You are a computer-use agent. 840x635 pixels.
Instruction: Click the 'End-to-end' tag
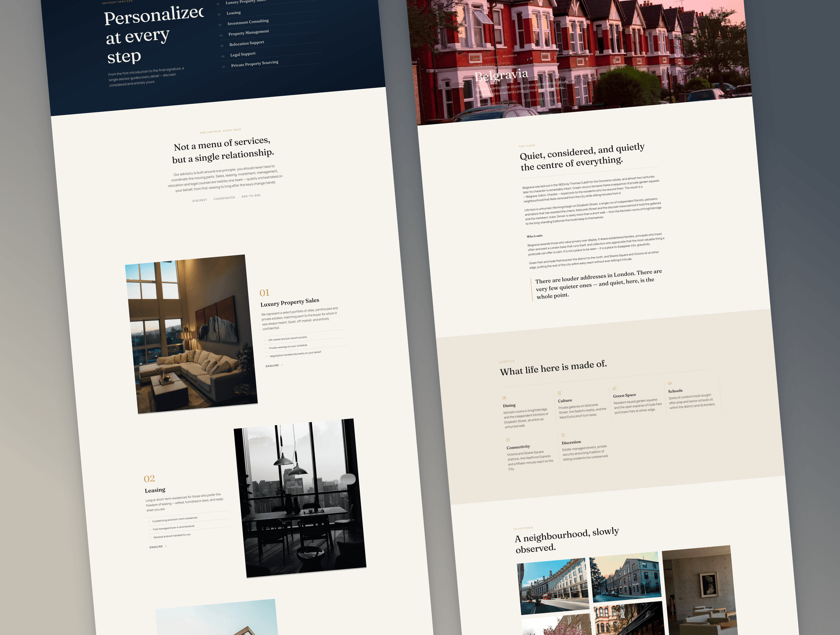(251, 196)
